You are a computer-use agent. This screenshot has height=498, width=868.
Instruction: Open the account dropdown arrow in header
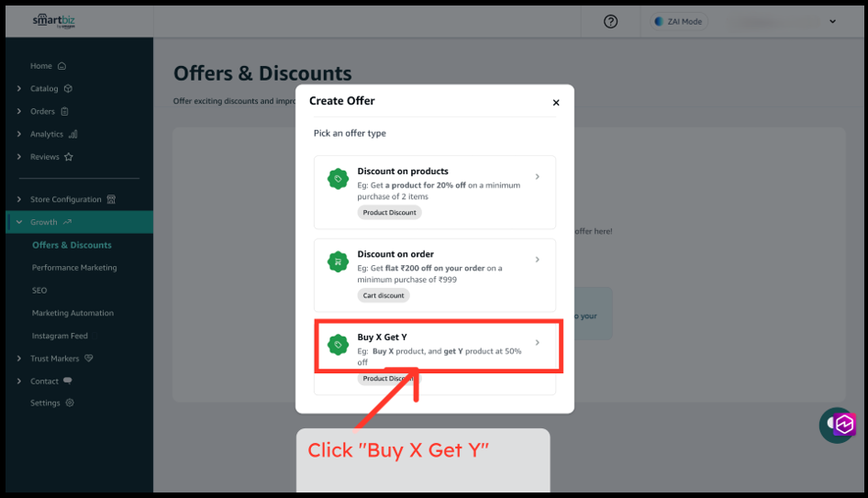[x=832, y=22]
